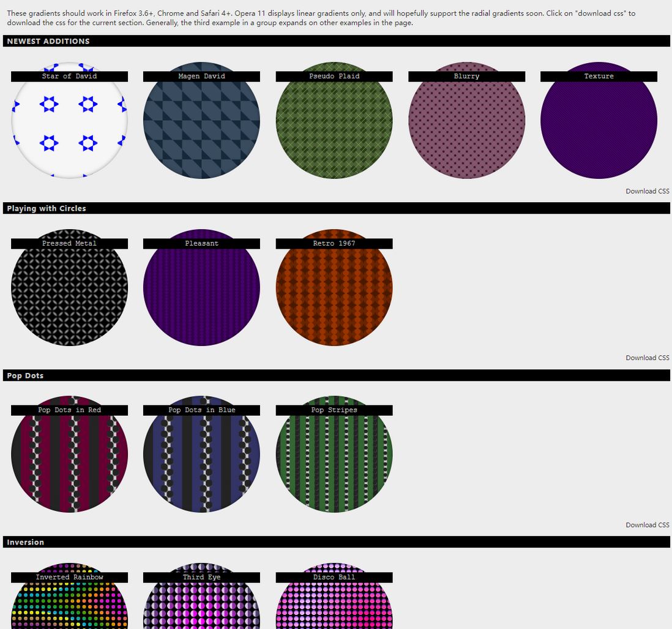The width and height of the screenshot is (672, 629).
Task: Click the Texture label bar
Action: [x=599, y=77]
